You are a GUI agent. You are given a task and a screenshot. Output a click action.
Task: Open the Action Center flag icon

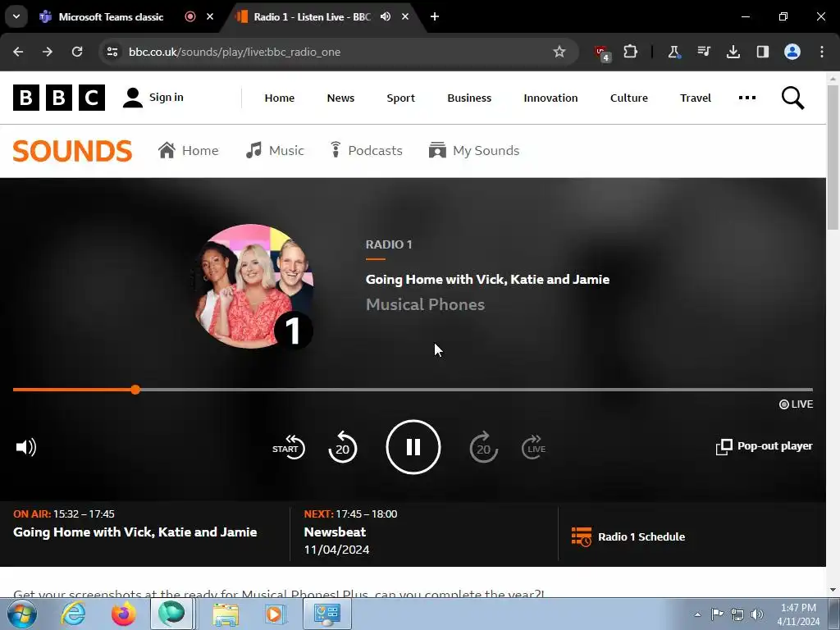[717, 614]
